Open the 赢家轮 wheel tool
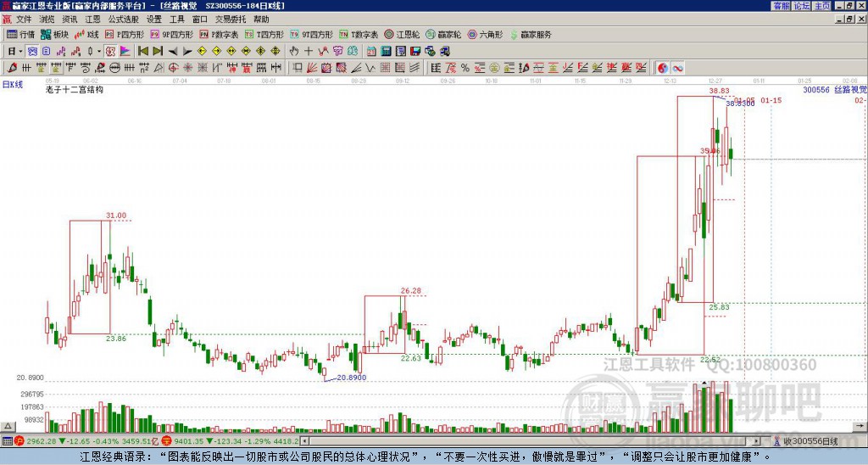The height and width of the screenshot is (465, 868). point(443,34)
